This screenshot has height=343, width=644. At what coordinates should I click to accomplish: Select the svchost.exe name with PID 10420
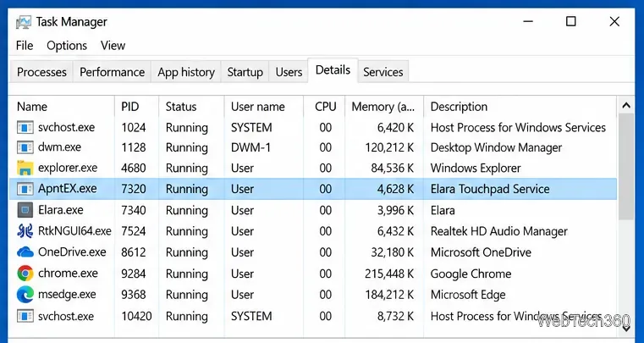point(66,316)
